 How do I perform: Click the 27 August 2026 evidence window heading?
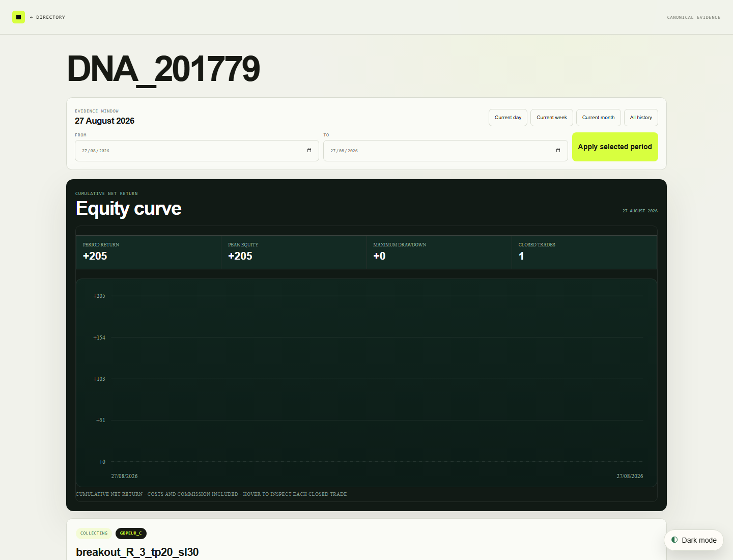[105, 121]
